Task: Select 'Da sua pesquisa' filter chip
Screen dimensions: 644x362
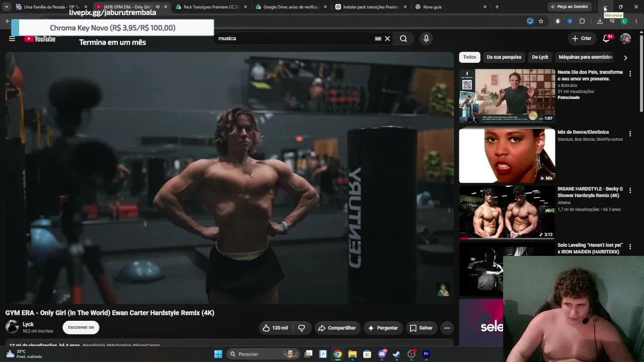Action: 504,57
